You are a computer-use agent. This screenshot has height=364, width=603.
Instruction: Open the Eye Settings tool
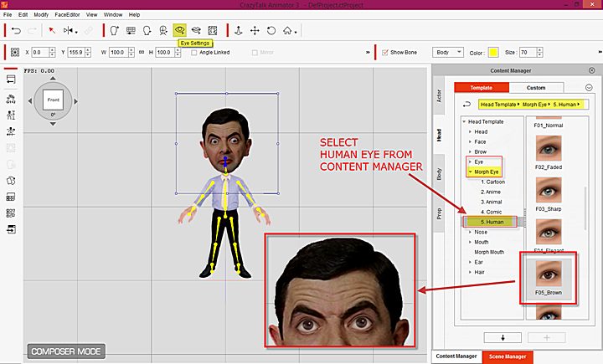coord(179,30)
